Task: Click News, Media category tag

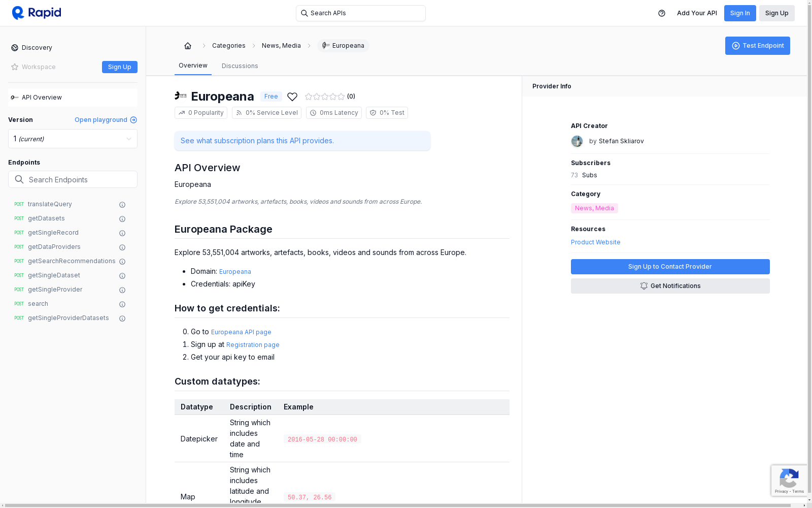Action: 594,208
